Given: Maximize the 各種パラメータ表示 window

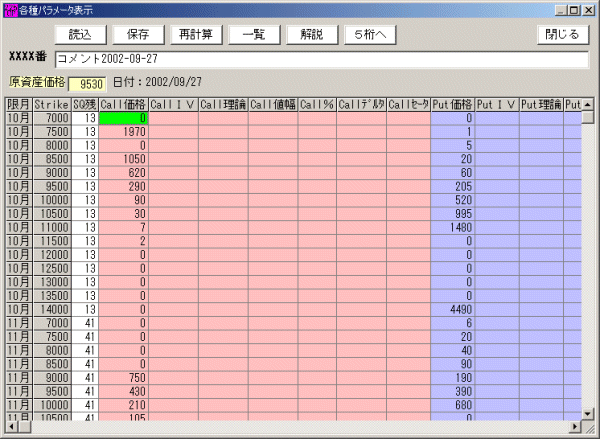Looking at the screenshot, I should [574, 10].
